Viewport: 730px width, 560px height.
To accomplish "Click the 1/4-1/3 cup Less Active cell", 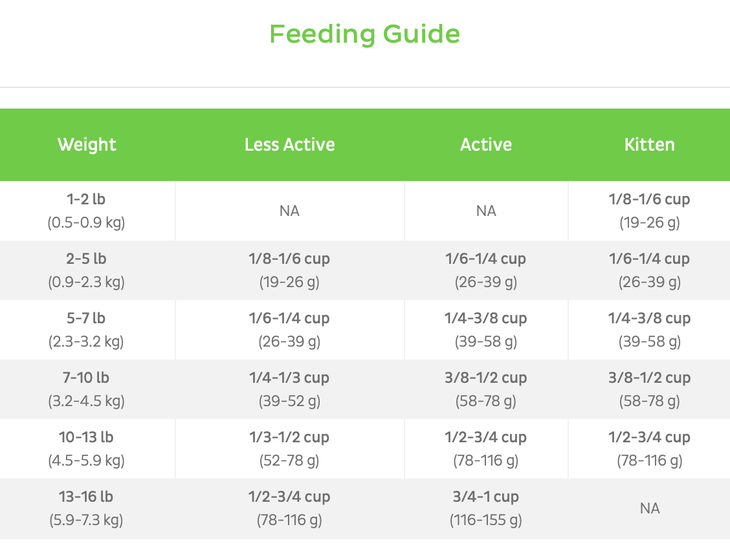I will (289, 389).
